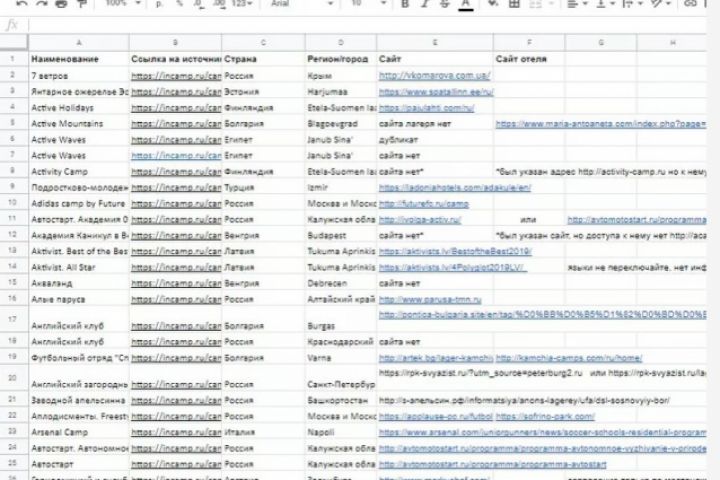Apply percent format to cells
The width and height of the screenshot is (720, 480).
(180, 4)
